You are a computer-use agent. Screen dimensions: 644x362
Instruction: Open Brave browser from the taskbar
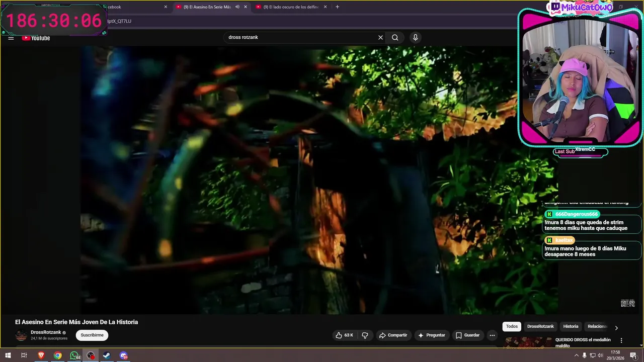click(41, 355)
